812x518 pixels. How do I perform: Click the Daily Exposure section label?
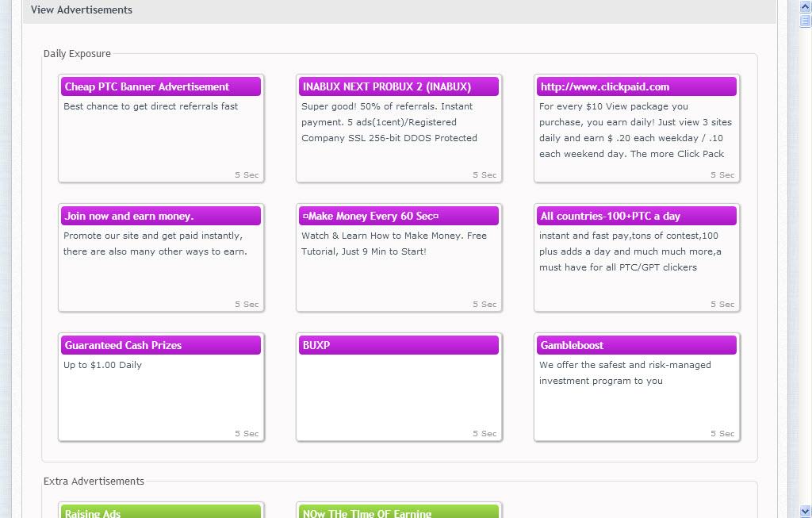point(77,54)
